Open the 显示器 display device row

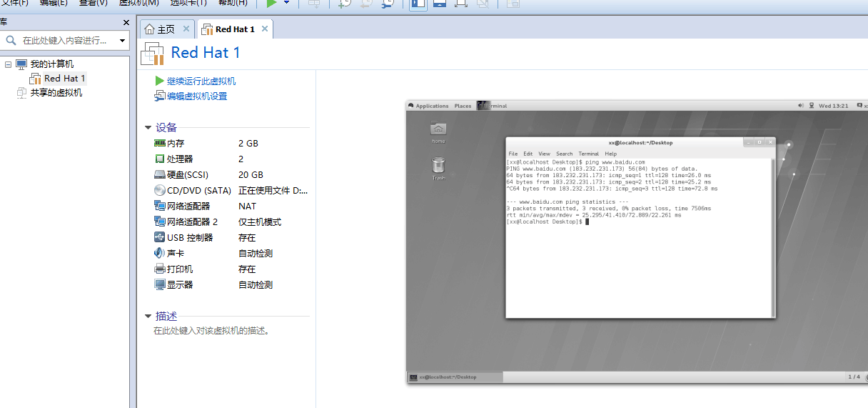231,285
